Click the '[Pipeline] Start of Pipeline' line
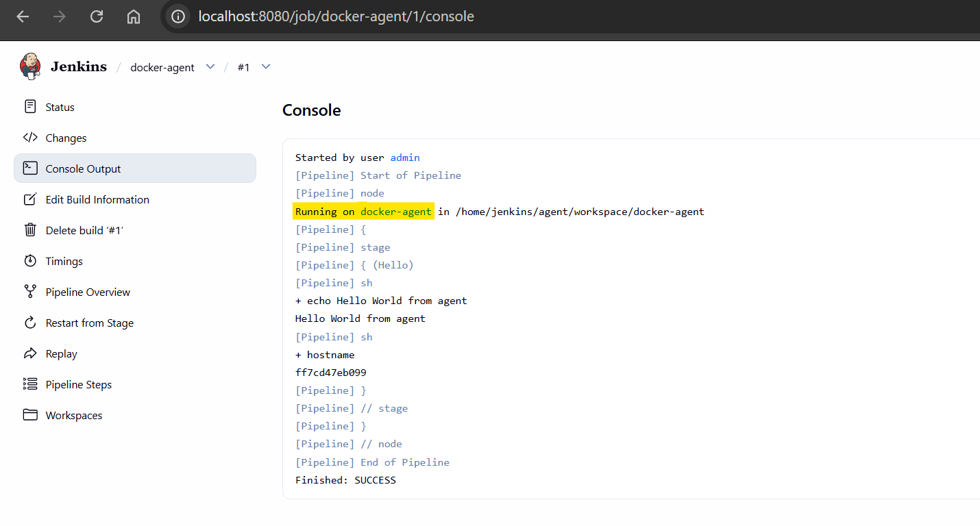 click(x=378, y=175)
